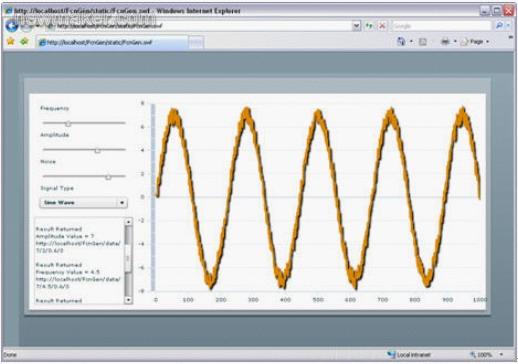Click the browser Back arrow button
This screenshot has width=518, height=364.
[x=12, y=26]
